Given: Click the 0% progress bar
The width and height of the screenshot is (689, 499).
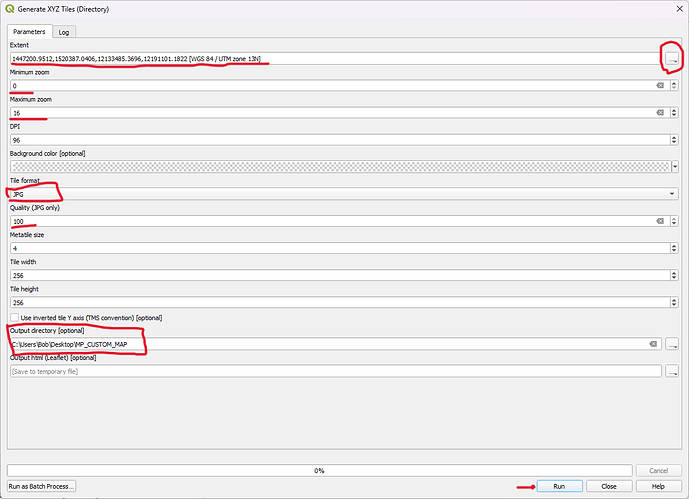Looking at the screenshot, I should click(x=319, y=470).
